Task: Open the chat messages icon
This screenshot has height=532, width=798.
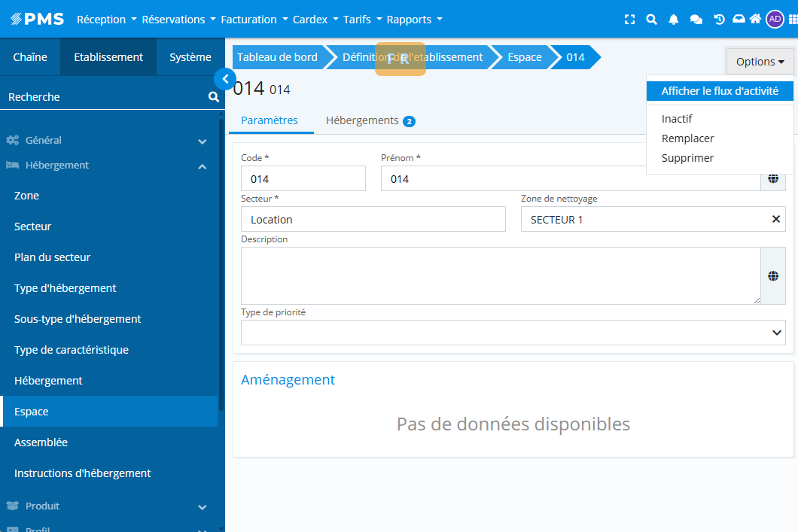Action: [x=696, y=20]
